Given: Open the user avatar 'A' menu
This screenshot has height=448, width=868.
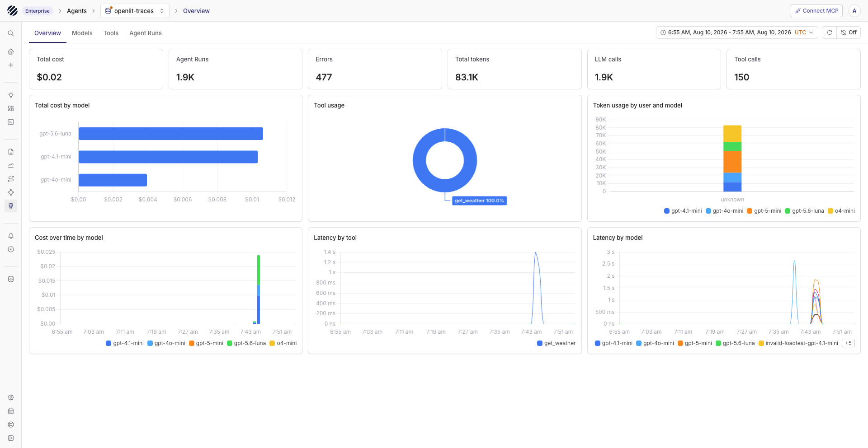Looking at the screenshot, I should coord(854,11).
